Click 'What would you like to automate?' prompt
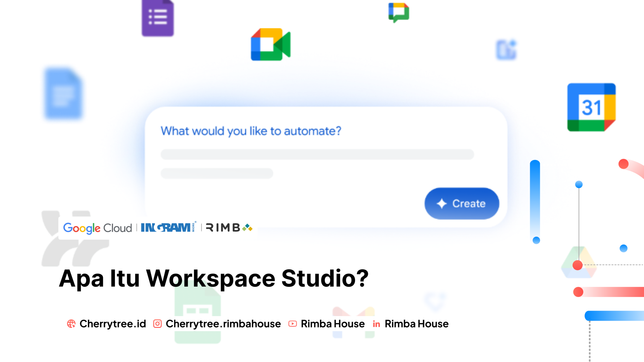 click(x=251, y=131)
